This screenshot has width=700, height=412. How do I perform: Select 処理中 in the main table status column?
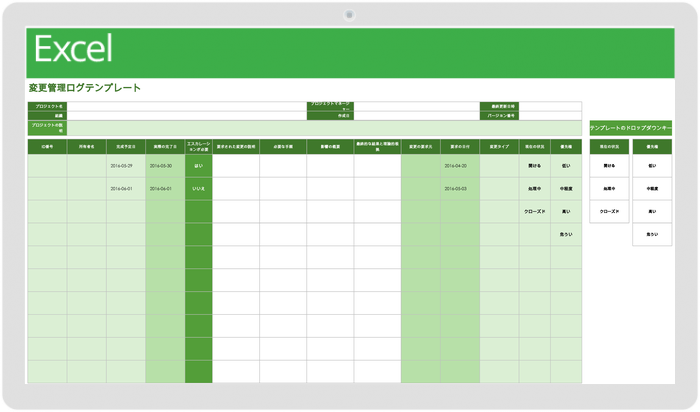tap(534, 189)
